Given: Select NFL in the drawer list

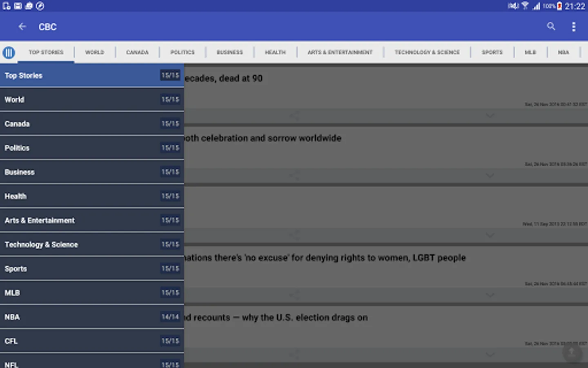Looking at the screenshot, I should (92, 361).
